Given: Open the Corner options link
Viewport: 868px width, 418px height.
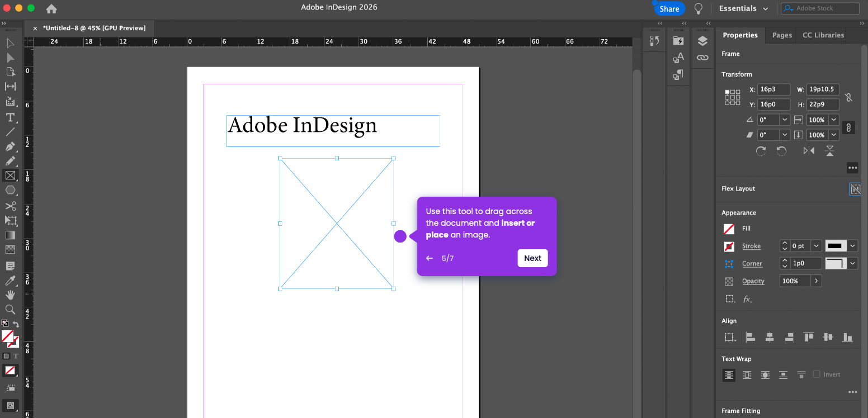Looking at the screenshot, I should [x=752, y=264].
